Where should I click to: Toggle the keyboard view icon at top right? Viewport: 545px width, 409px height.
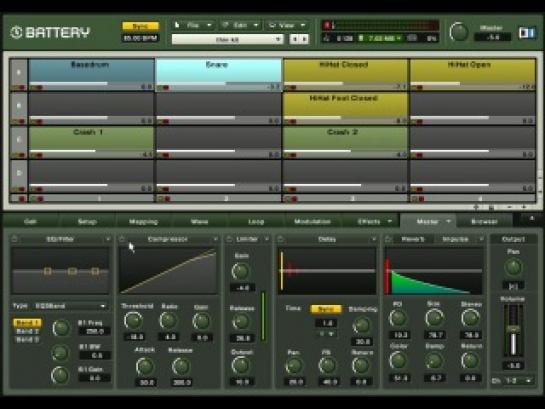pos(527,33)
